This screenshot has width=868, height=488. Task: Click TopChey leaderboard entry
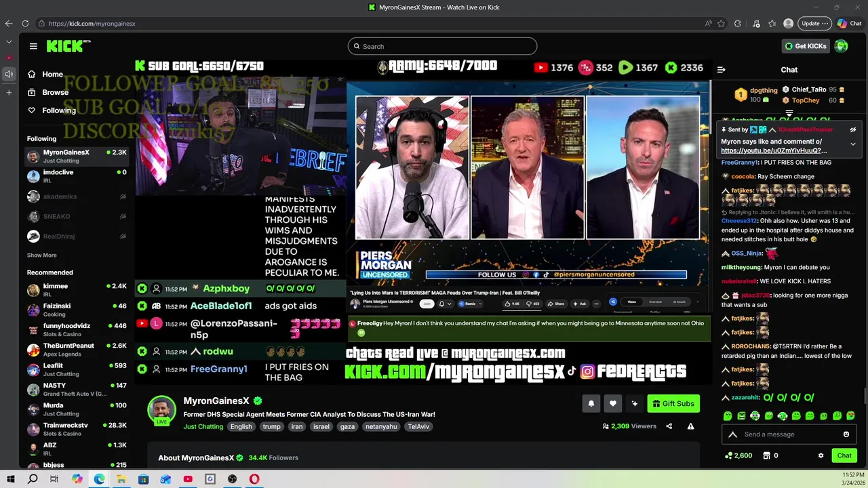tap(813, 100)
